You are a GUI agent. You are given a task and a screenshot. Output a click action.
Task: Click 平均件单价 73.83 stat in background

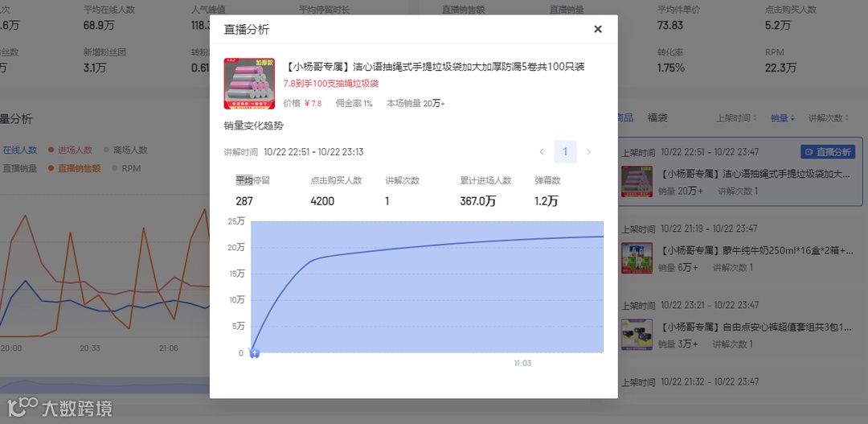[678, 19]
